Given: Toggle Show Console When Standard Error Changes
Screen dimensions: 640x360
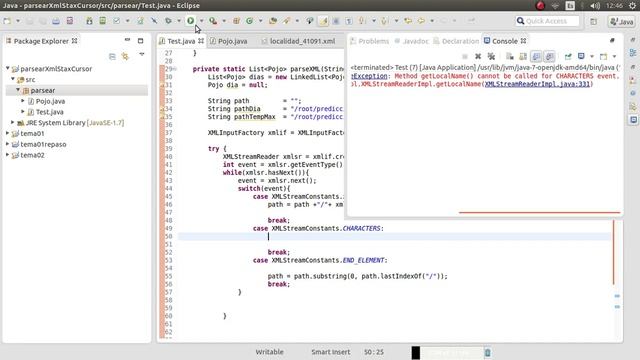Looking at the screenshot, I should tap(549, 56).
